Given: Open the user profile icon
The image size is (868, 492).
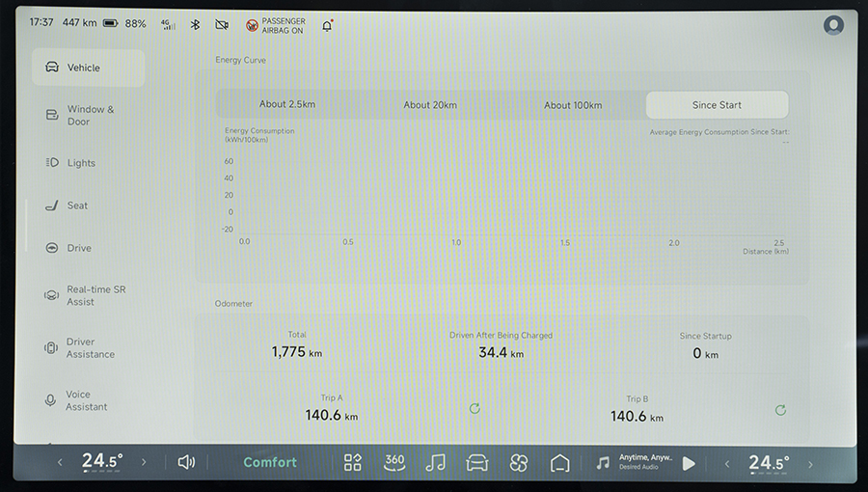Looking at the screenshot, I should coord(833,26).
